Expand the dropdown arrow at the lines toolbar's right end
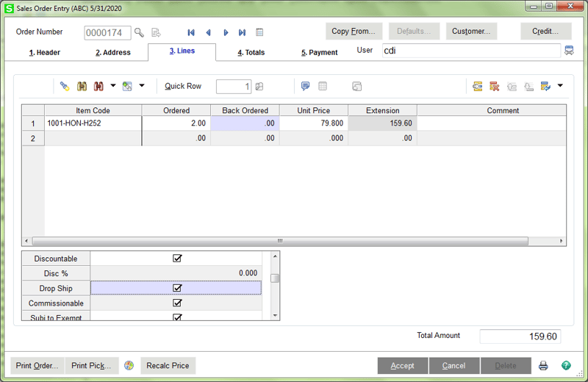This screenshot has width=588, height=382. [x=560, y=86]
